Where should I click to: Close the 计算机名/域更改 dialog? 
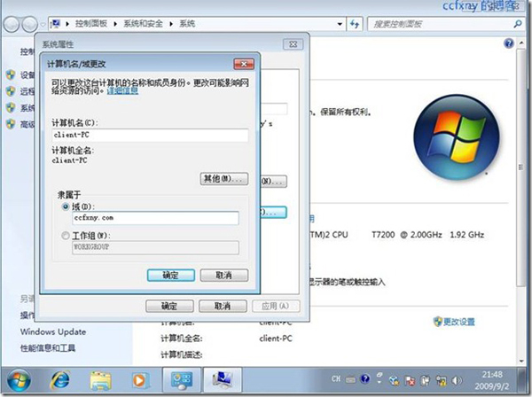[244, 64]
